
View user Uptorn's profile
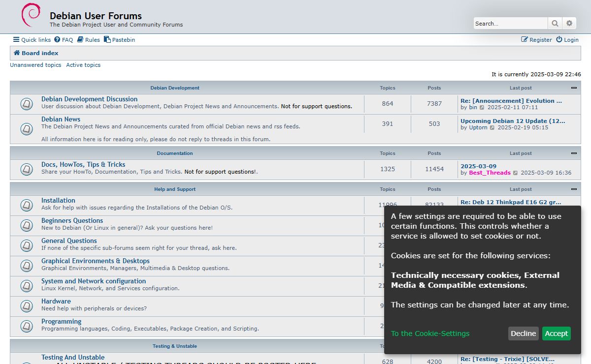tap(478, 127)
